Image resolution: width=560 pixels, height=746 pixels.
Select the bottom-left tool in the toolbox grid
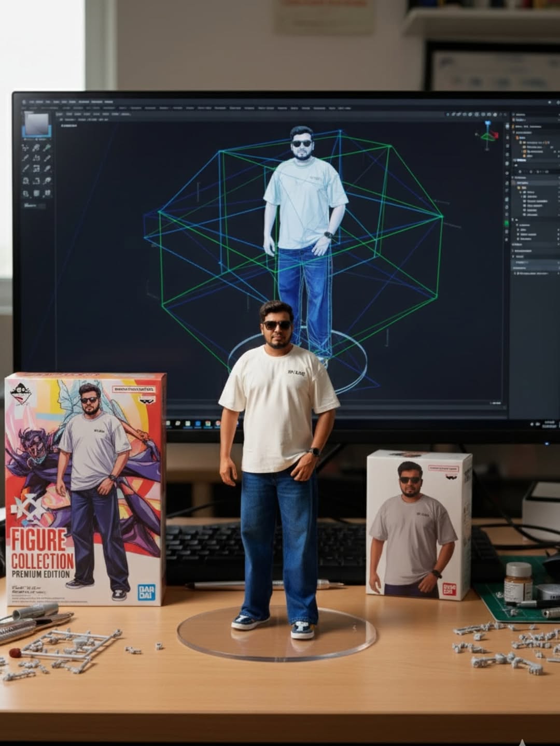[25, 193]
